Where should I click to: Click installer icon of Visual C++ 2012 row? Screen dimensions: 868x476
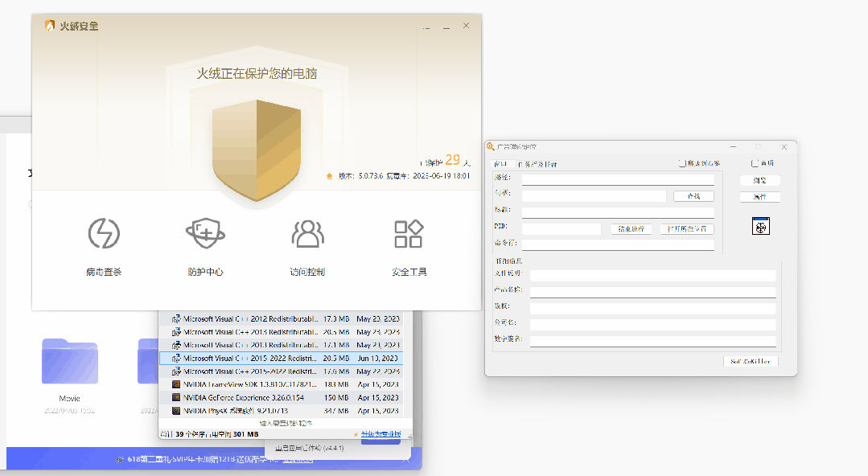176,319
